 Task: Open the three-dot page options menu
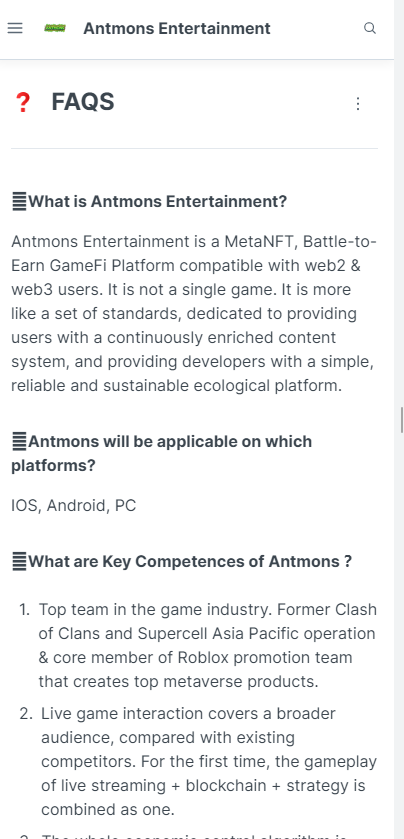point(358,103)
